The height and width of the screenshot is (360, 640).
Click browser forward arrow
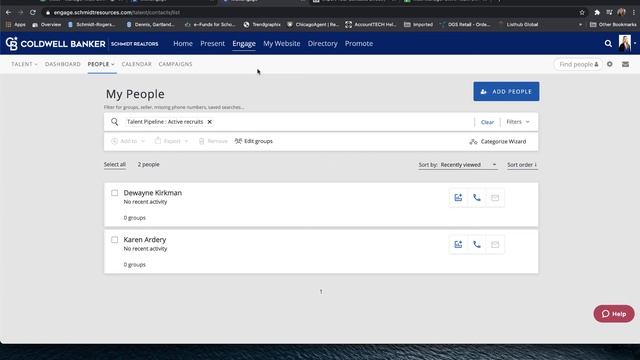[x=20, y=12]
